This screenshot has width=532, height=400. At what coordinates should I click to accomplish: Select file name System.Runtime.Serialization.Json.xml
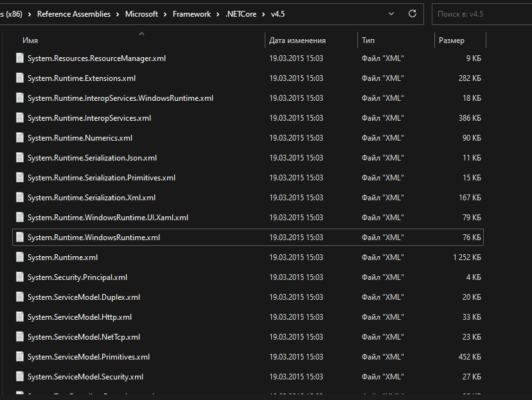[x=93, y=158]
